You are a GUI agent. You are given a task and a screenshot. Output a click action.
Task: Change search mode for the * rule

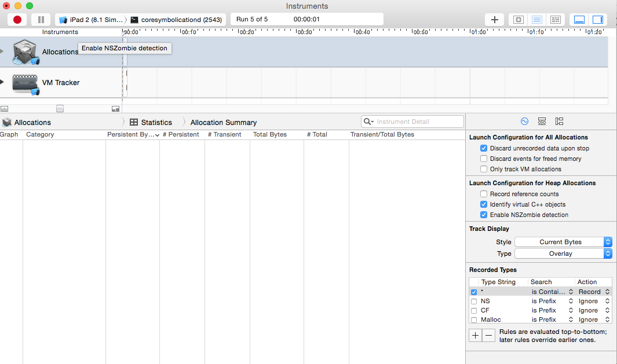[552, 292]
